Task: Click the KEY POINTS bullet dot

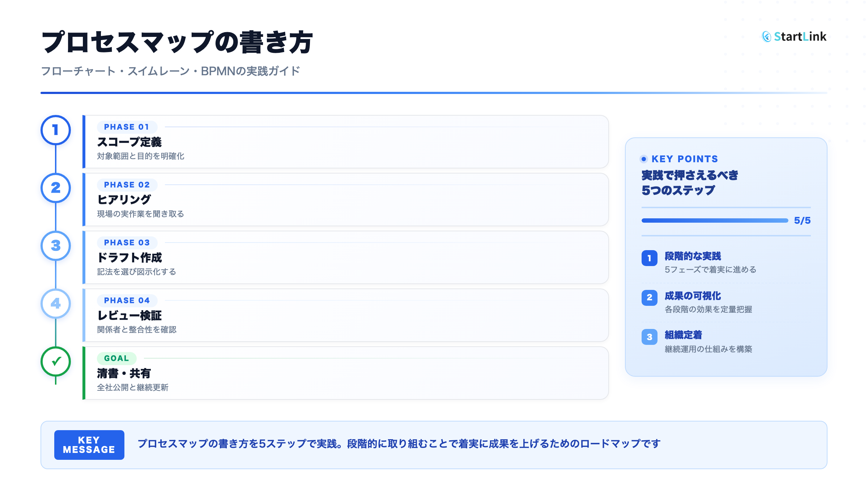Action: 644,159
